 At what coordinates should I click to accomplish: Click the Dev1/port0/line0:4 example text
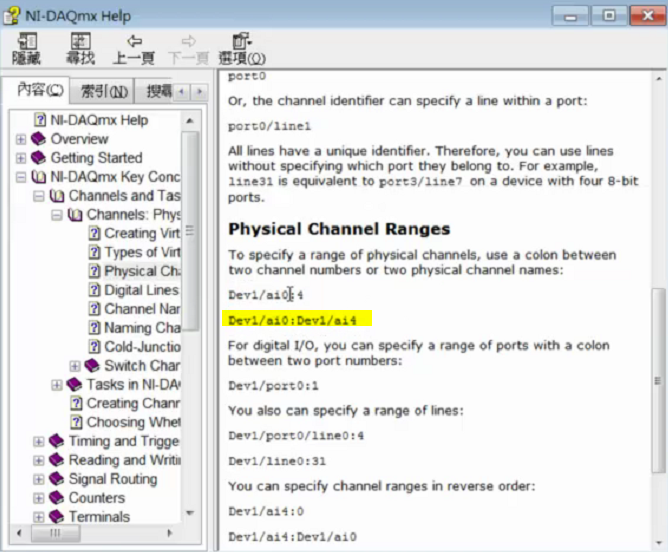(296, 435)
